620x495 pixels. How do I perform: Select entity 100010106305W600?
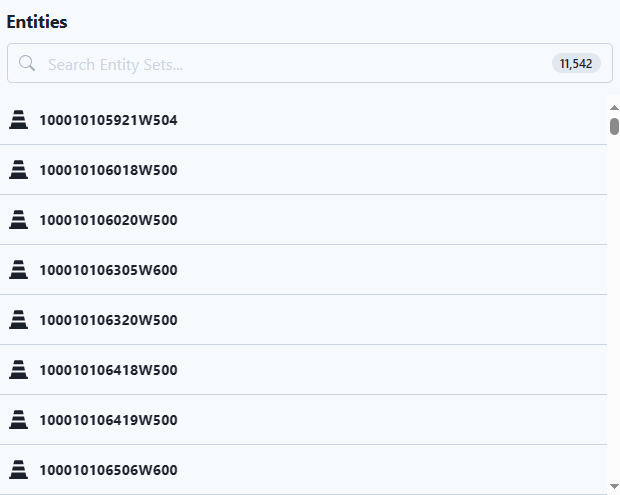tap(303, 270)
